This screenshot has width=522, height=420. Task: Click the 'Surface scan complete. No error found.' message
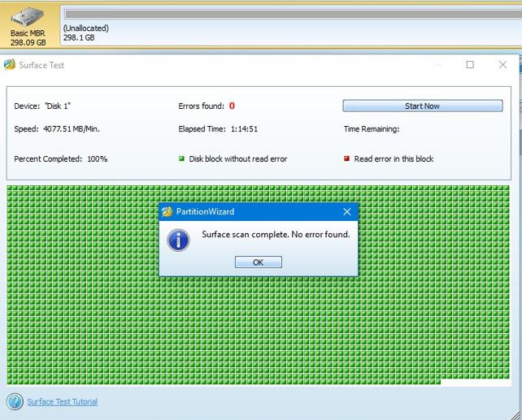(x=276, y=235)
